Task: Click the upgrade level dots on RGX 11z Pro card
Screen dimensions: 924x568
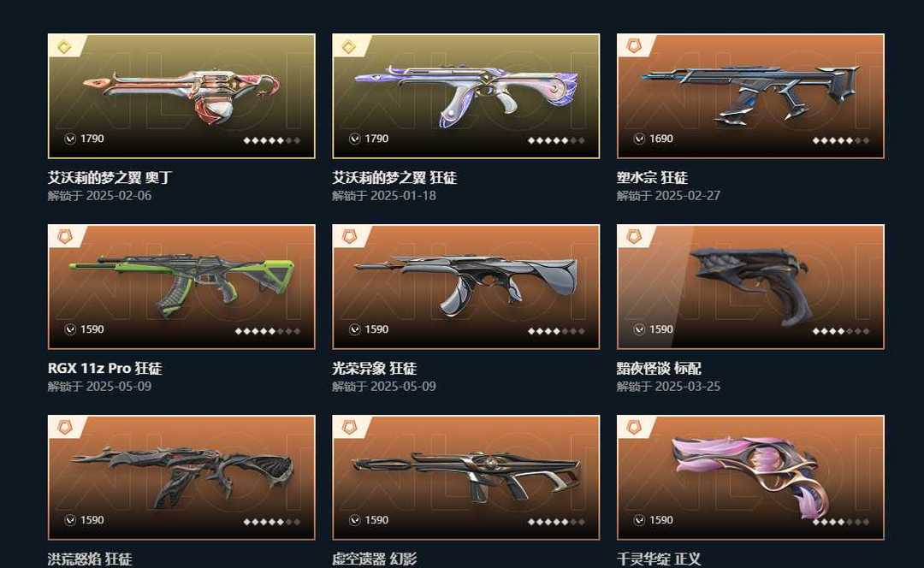Action: [x=268, y=331]
